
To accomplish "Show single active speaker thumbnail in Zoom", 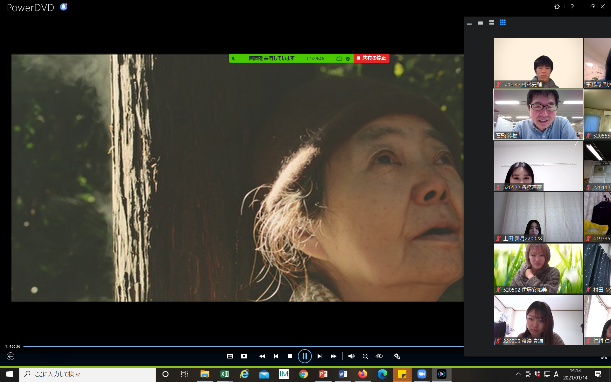I will pos(480,23).
